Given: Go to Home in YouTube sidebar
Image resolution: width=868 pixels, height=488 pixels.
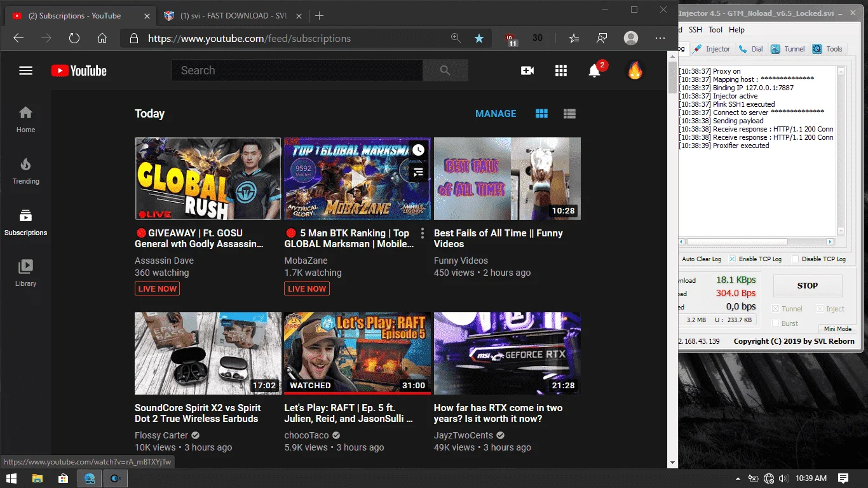Looking at the screenshot, I should point(25,119).
